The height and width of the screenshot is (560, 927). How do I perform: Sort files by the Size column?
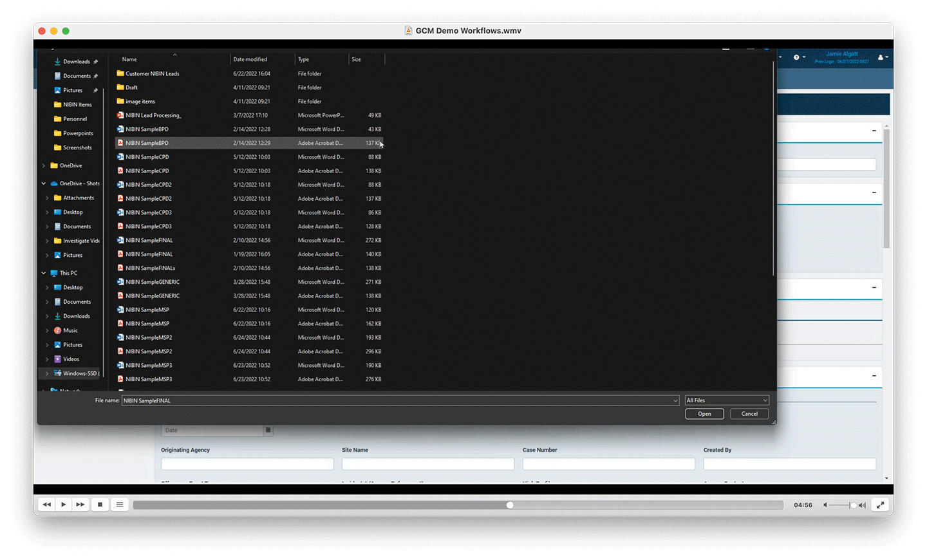tap(357, 59)
